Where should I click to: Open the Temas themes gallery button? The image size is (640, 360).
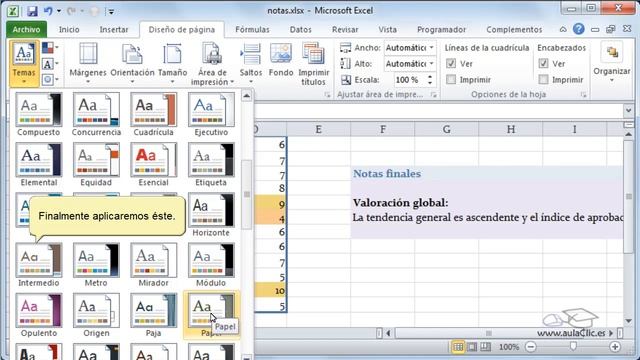click(24, 64)
